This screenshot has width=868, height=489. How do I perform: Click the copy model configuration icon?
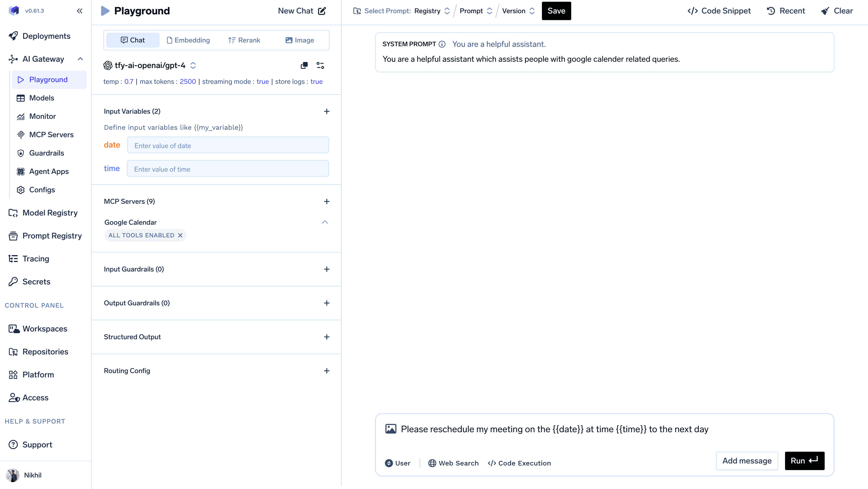[304, 65]
